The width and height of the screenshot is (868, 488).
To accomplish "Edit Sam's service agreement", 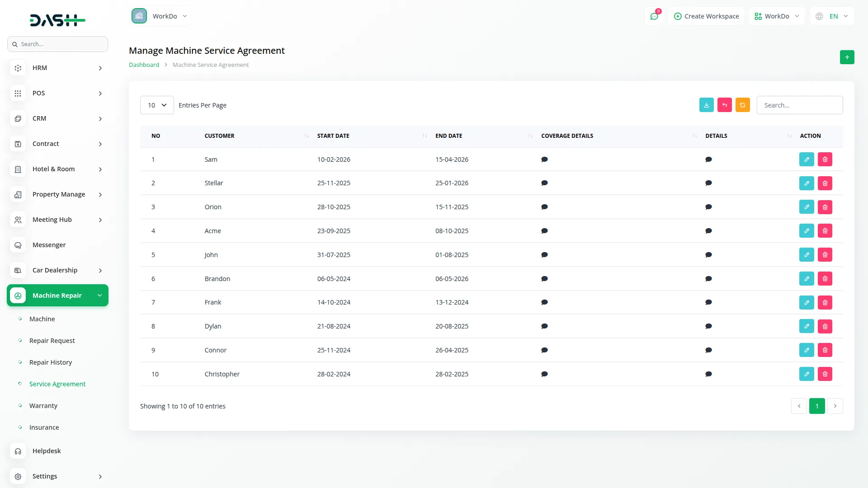I will (x=806, y=160).
